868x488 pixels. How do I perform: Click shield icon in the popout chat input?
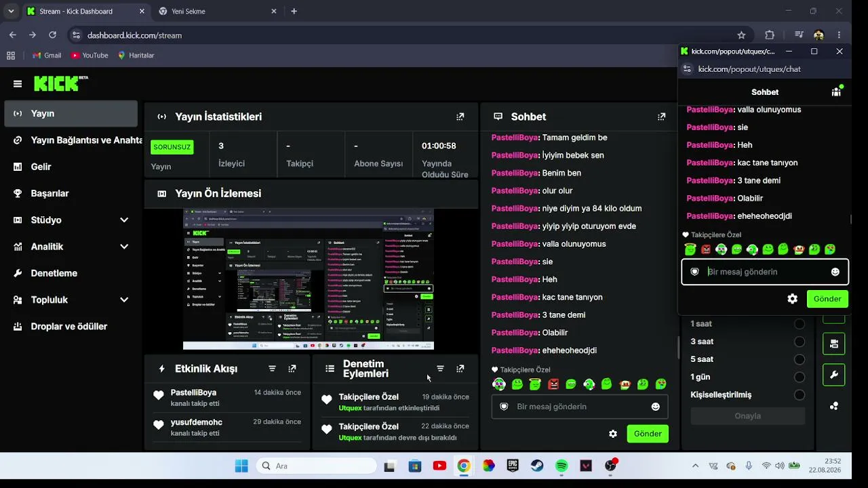694,272
